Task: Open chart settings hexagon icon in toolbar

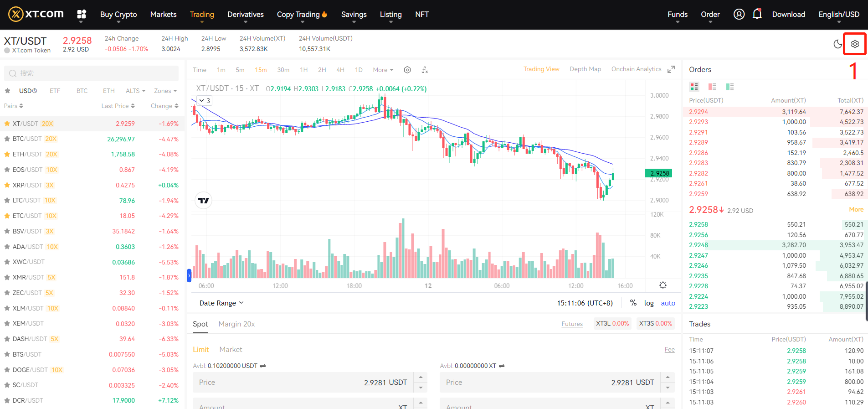Action: (407, 70)
